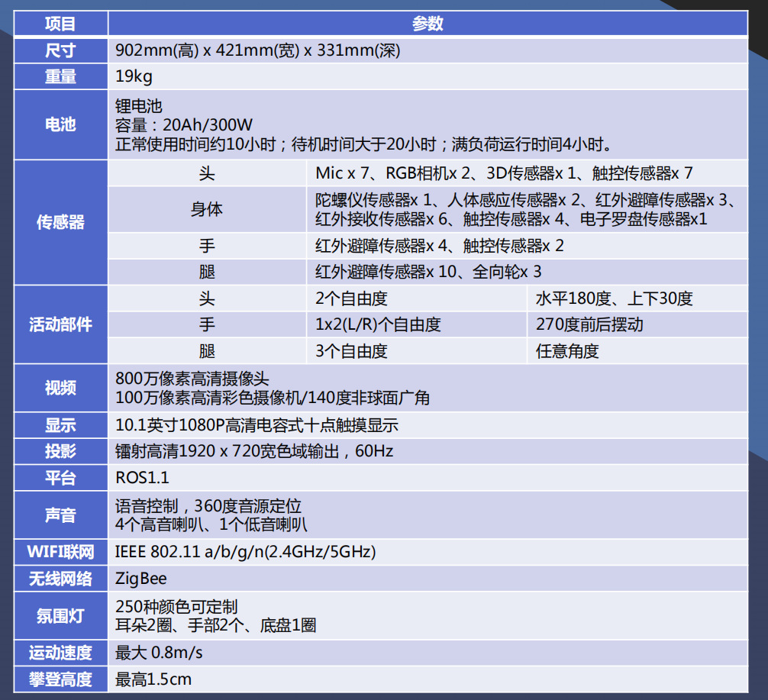768x700 pixels.
Task: Click the 10.1英寸1080P display value
Action: coord(257,425)
